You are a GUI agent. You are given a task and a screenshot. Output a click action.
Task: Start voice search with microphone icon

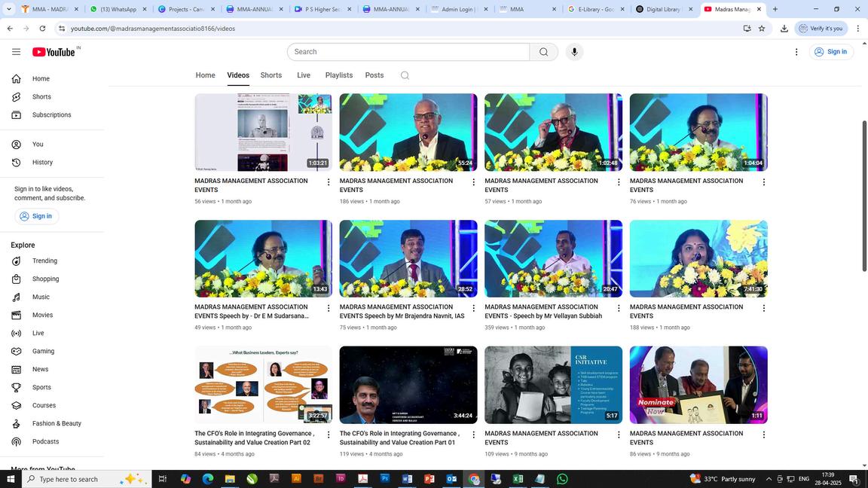pyautogui.click(x=574, y=52)
